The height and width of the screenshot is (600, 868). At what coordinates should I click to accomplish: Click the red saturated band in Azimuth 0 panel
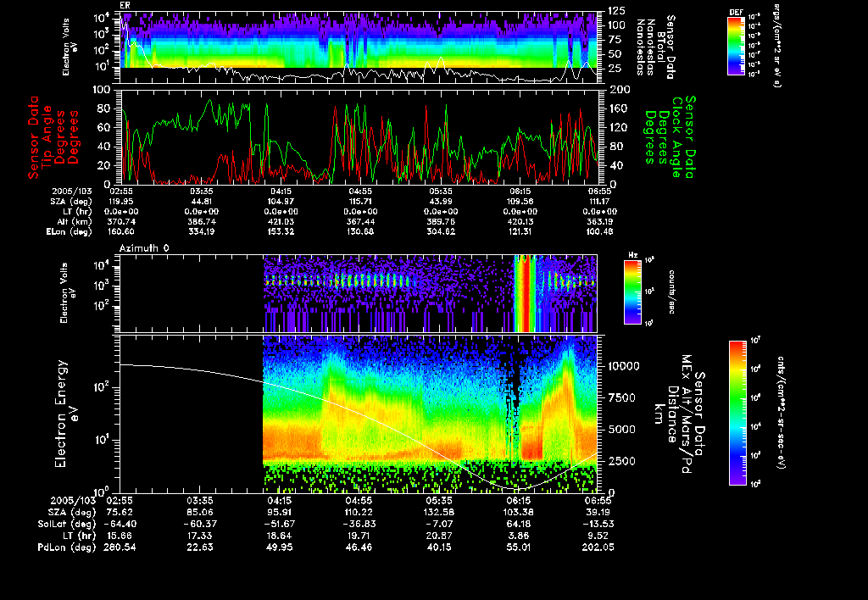point(526,293)
